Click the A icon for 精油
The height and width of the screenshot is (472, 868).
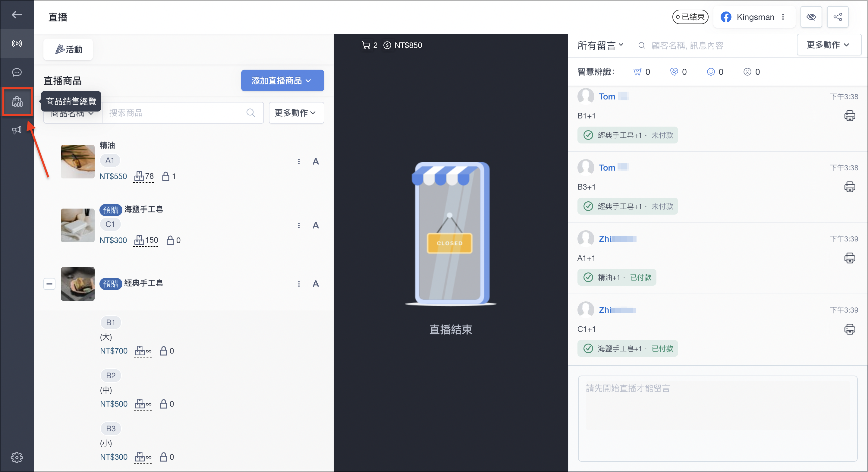(315, 162)
